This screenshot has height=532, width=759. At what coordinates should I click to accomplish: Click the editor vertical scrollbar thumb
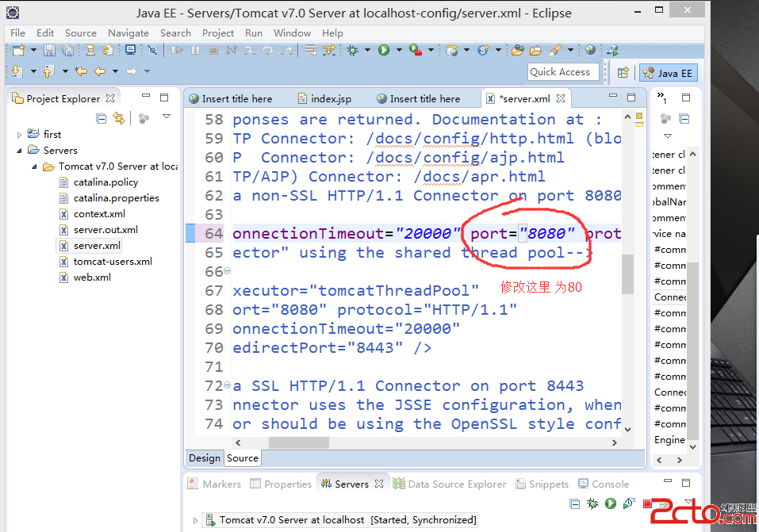pos(628,274)
